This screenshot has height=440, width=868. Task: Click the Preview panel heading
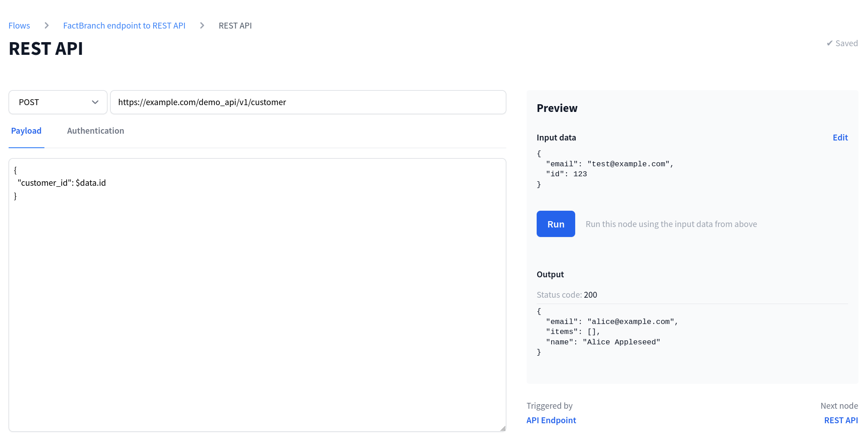(557, 108)
